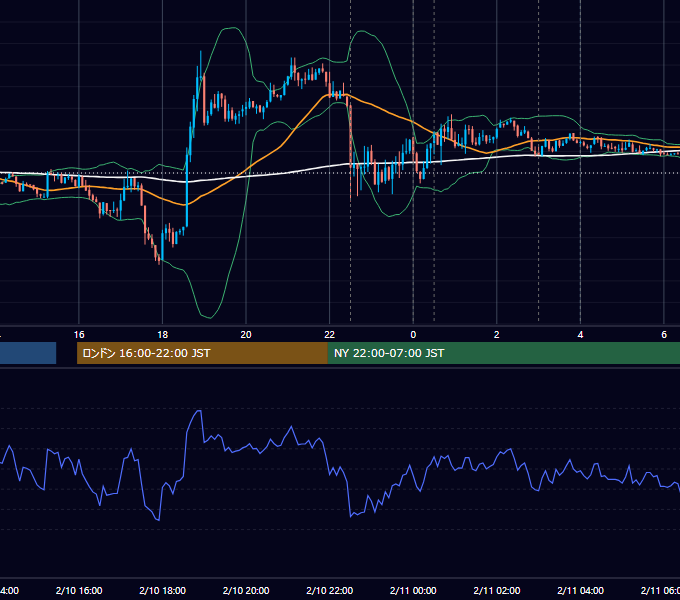
Task: Click the "4" hour label on price chart axis
Action: 580,335
